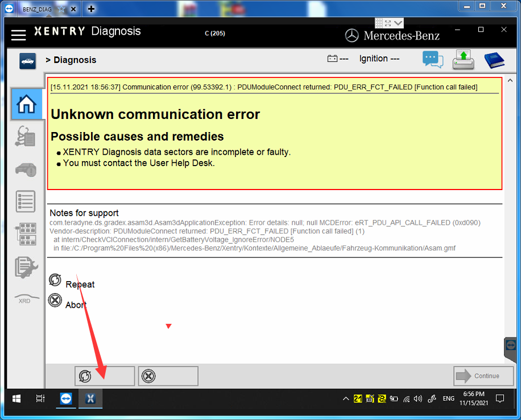This screenshot has height=420, width=521.
Task: Select the document with wrench sidebar icon
Action: [26, 267]
